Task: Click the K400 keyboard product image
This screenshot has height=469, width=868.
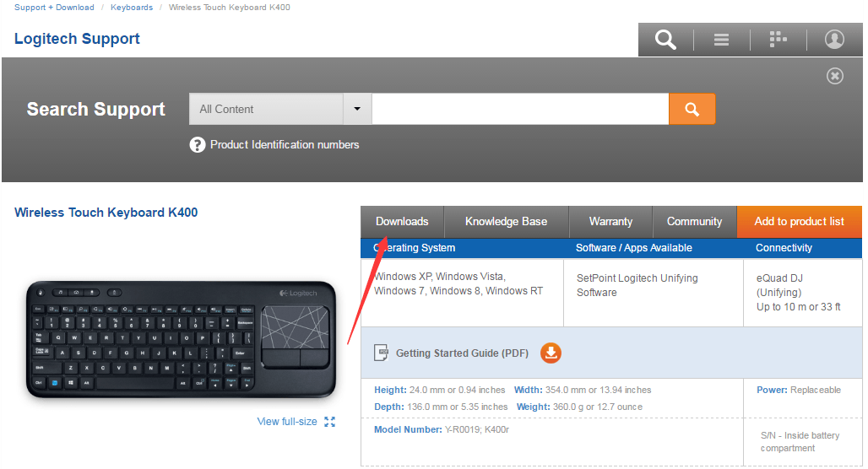Action: [181, 339]
